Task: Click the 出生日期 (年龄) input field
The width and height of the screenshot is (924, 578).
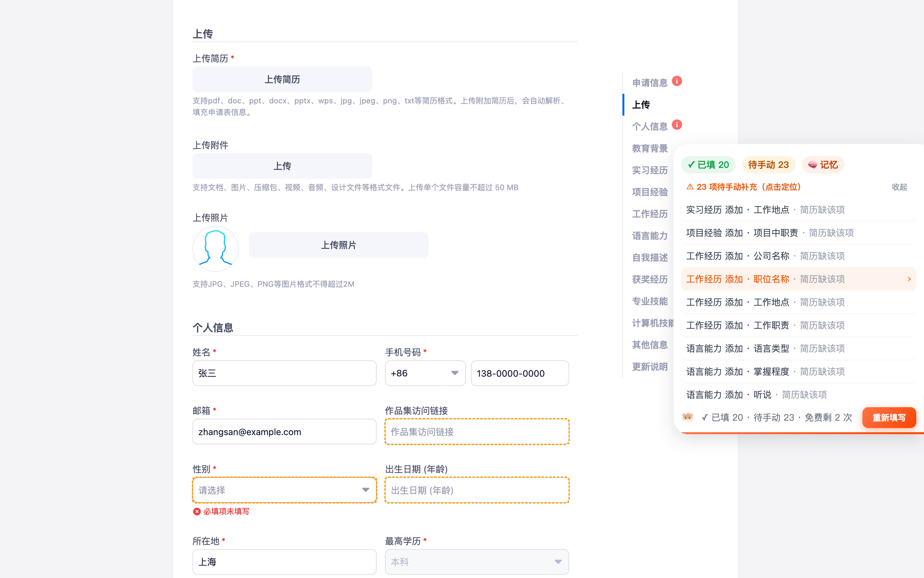Action: 477,490
